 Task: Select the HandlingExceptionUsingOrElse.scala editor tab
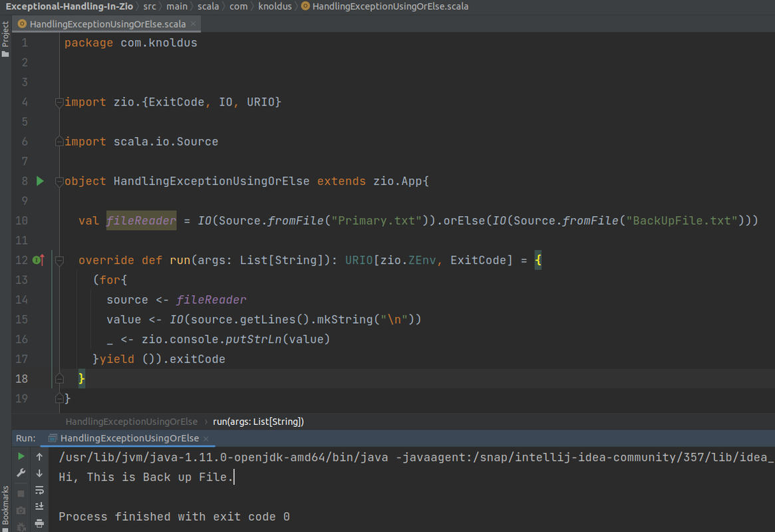coord(107,24)
